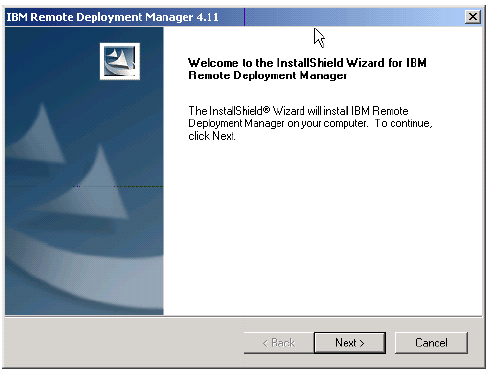This screenshot has height=374, width=490.
Task: Click the 'click Next.' text line
Action: point(212,136)
